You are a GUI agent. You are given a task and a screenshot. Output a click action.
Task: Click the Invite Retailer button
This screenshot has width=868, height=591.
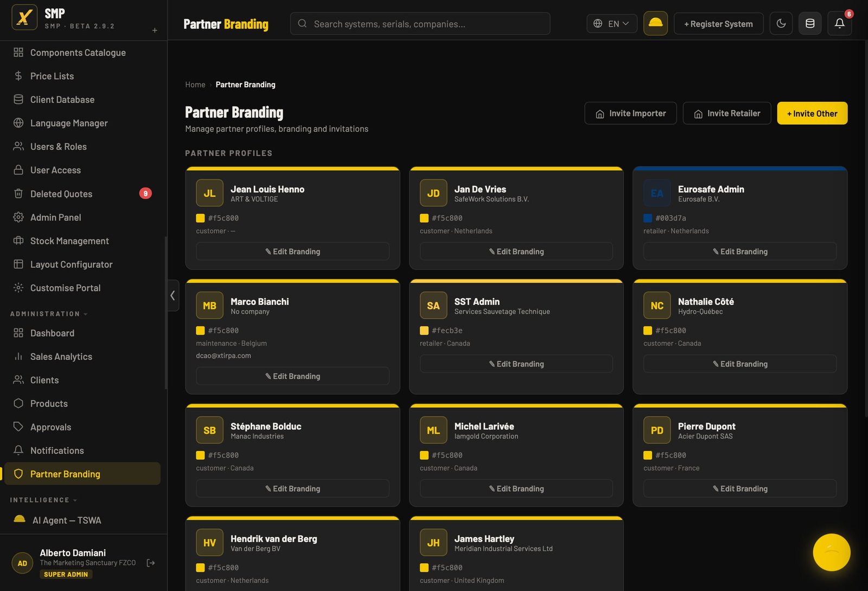pyautogui.click(x=727, y=113)
